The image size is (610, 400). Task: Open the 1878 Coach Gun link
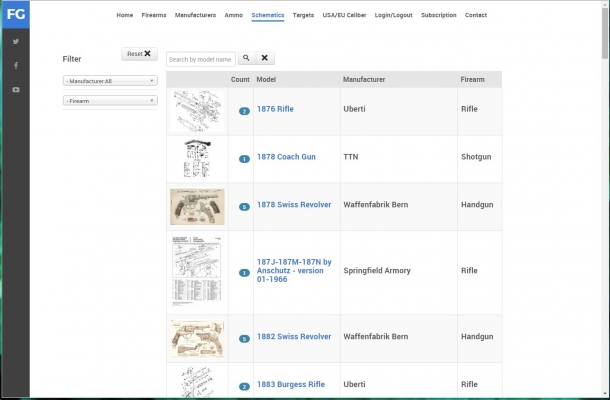286,157
